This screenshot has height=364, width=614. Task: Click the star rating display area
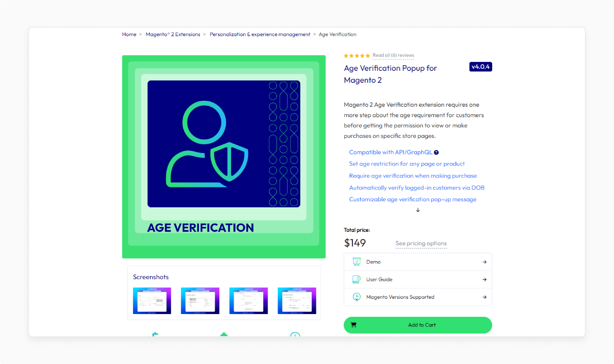[x=356, y=55]
